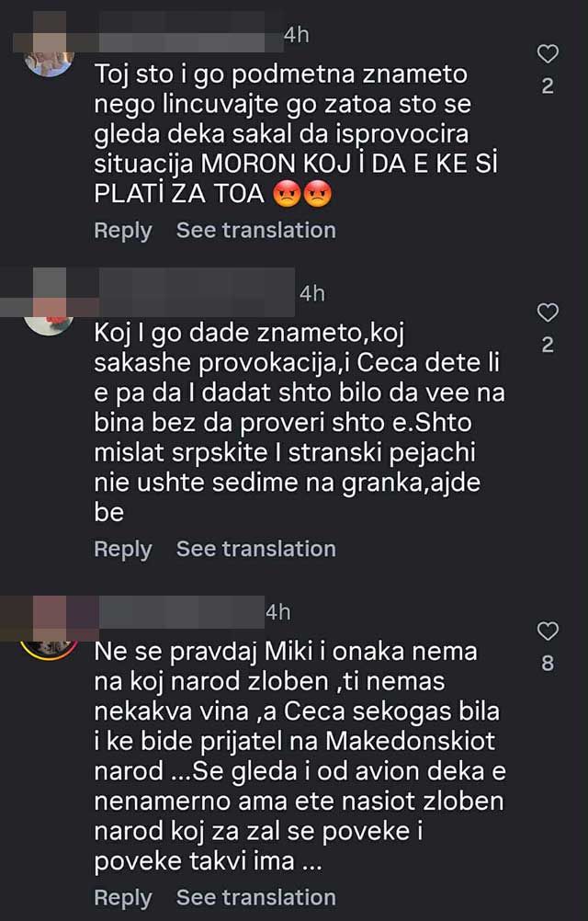588x921 pixels.
Task: Like the comment containing "MORON KOJ I DA E"
Action: (x=548, y=54)
